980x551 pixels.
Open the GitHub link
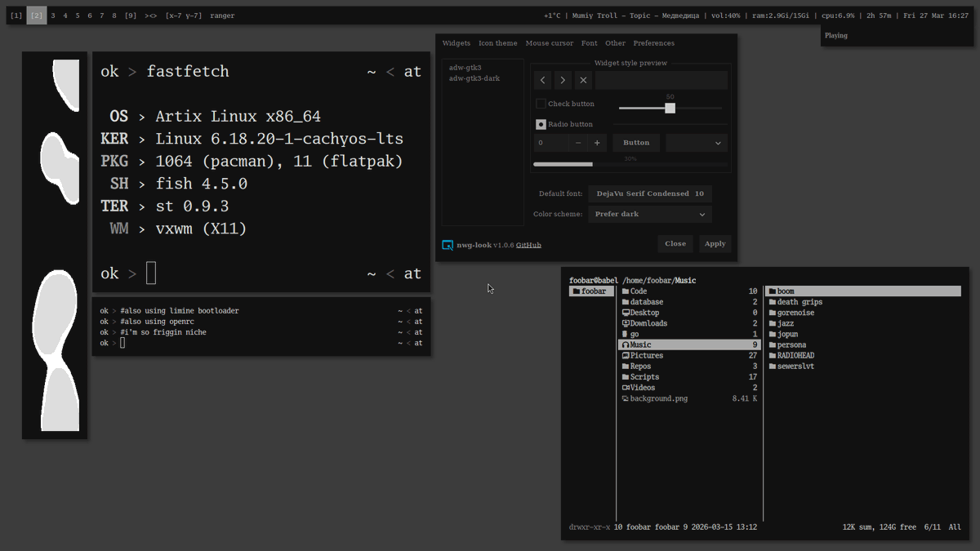528,245
